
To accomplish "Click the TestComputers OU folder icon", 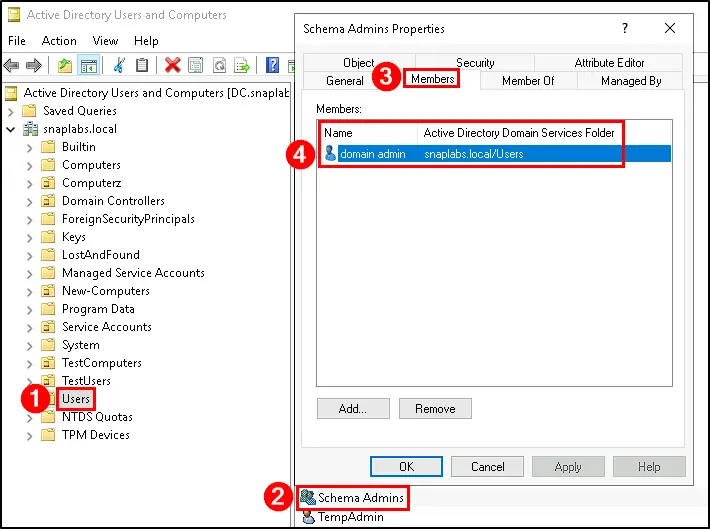I will [x=48, y=363].
